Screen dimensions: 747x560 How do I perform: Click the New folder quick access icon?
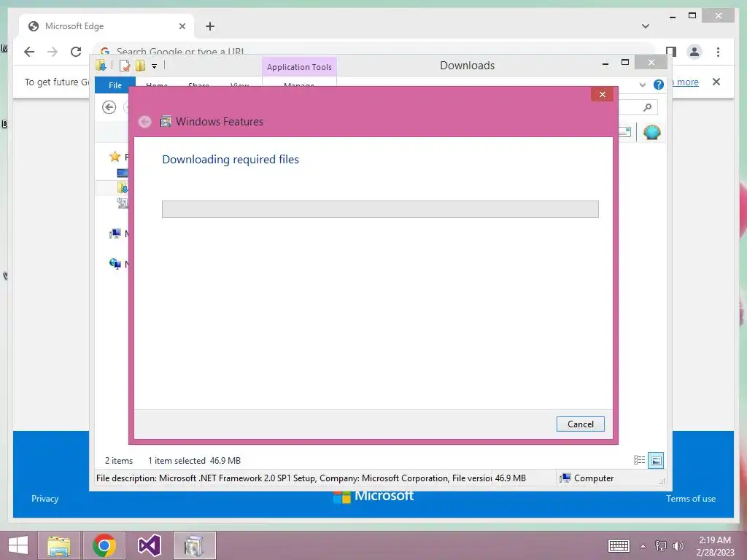tap(141, 65)
